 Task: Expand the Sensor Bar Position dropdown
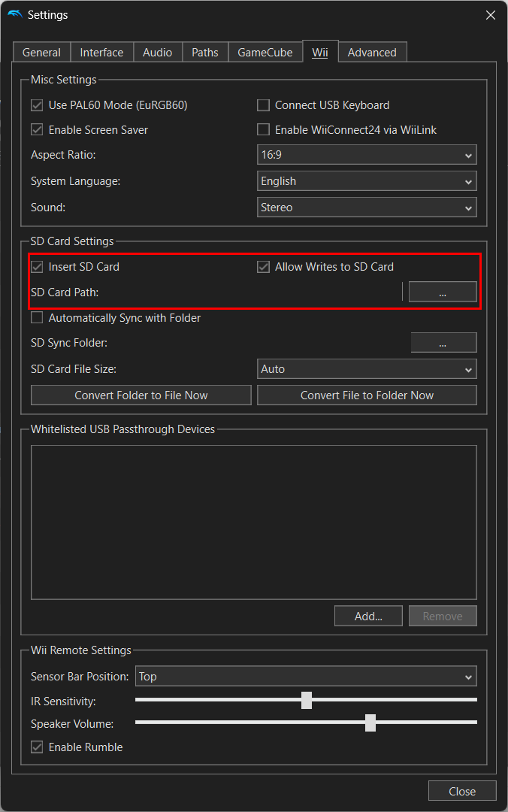[306, 677]
